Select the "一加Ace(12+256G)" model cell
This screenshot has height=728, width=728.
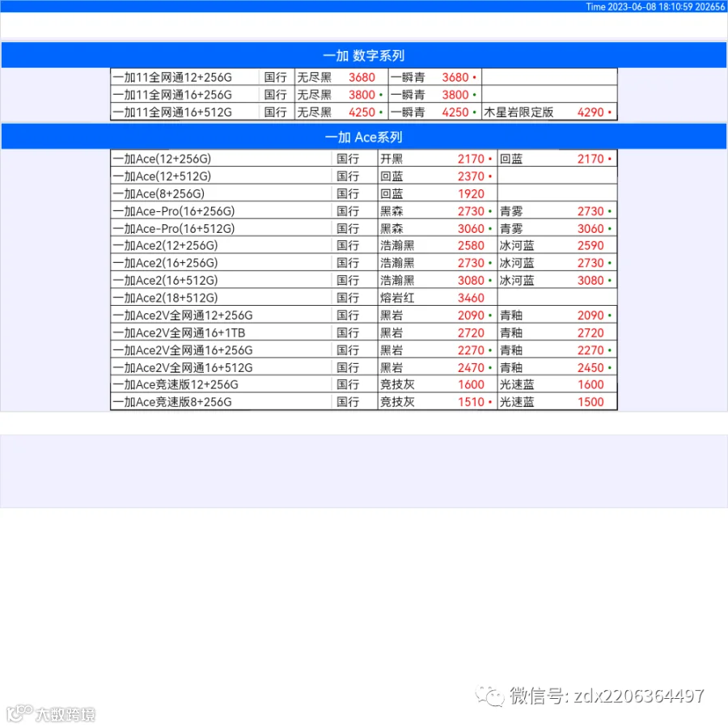(x=221, y=159)
